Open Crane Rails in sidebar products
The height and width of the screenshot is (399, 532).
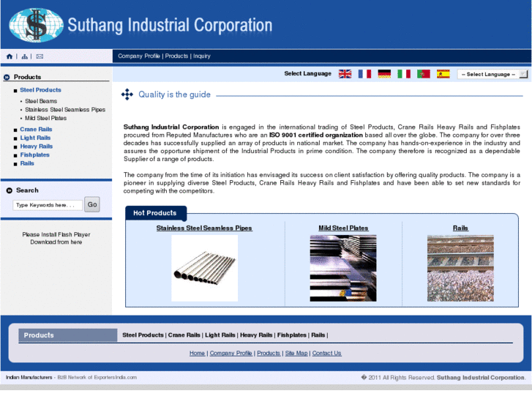(x=36, y=130)
